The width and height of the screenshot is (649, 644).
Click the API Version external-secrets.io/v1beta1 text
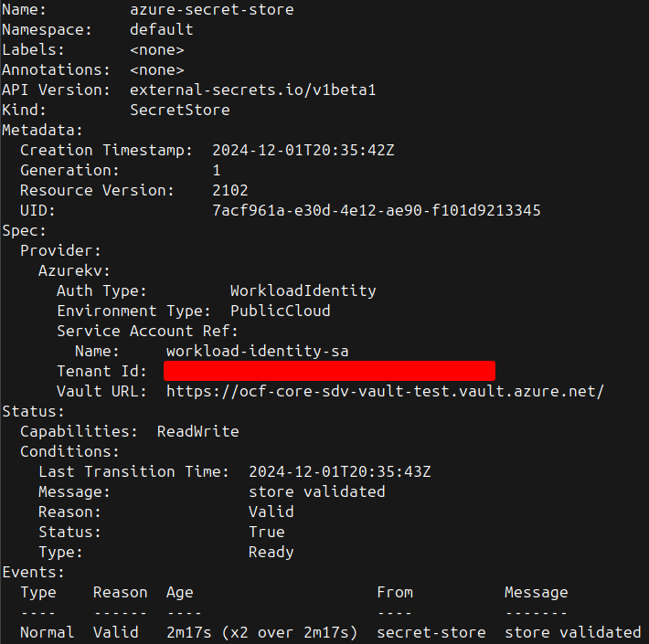click(x=252, y=90)
